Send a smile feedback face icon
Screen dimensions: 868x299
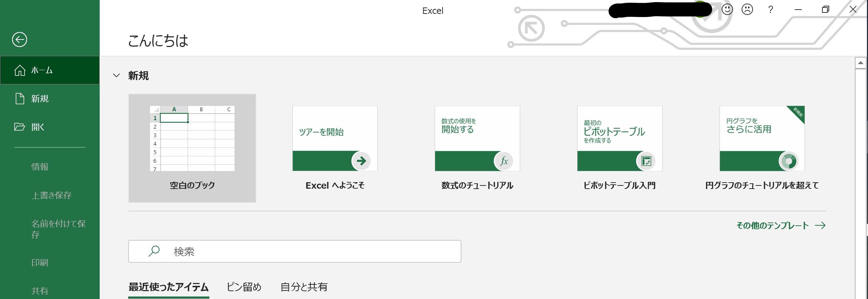tap(727, 9)
